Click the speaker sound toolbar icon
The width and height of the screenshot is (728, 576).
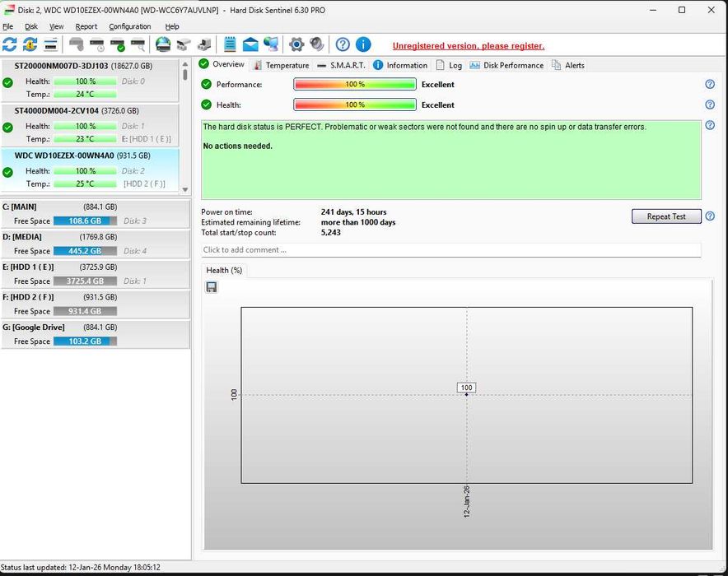pos(316,44)
